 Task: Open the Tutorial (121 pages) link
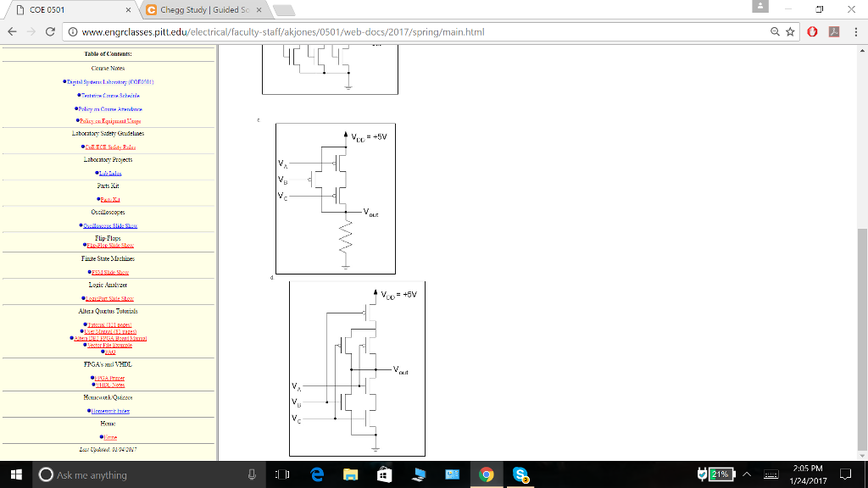coord(109,324)
